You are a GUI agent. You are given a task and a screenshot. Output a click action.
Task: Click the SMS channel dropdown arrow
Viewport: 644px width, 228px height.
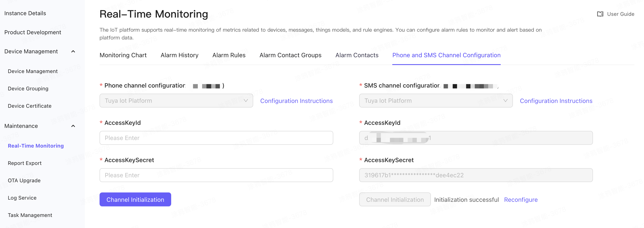tap(506, 101)
